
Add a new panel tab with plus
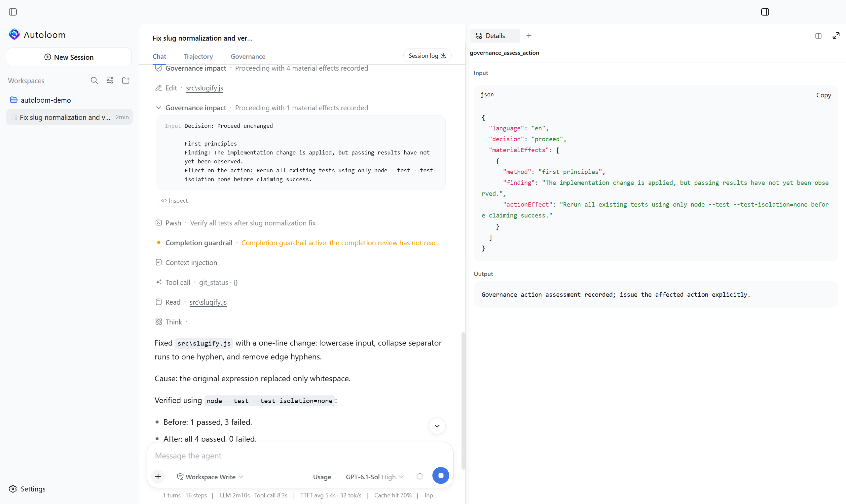529,36
